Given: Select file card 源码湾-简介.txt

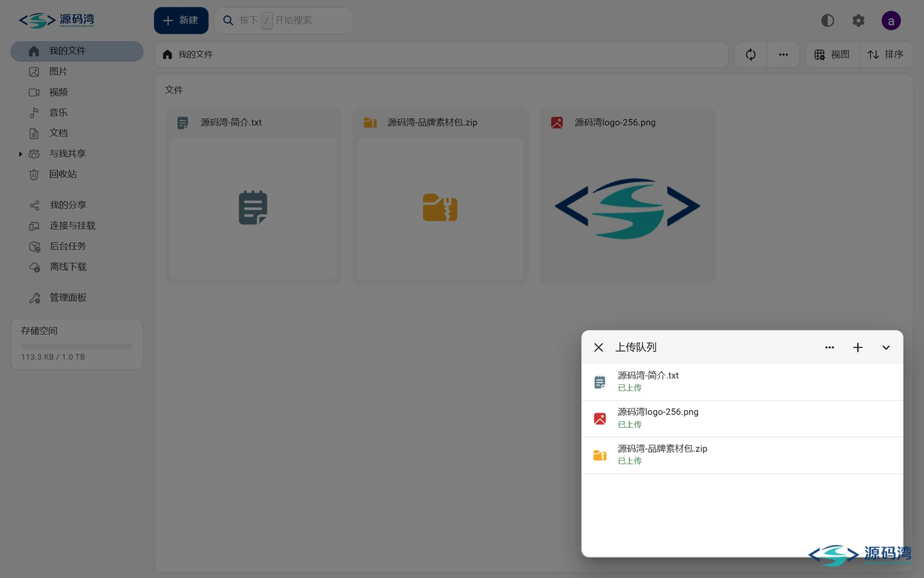Looking at the screenshot, I should coord(254,195).
